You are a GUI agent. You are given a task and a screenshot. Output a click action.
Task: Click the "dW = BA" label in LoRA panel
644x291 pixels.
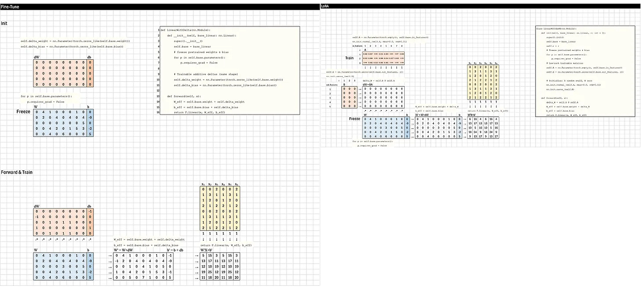pyautogui.click(x=368, y=84)
